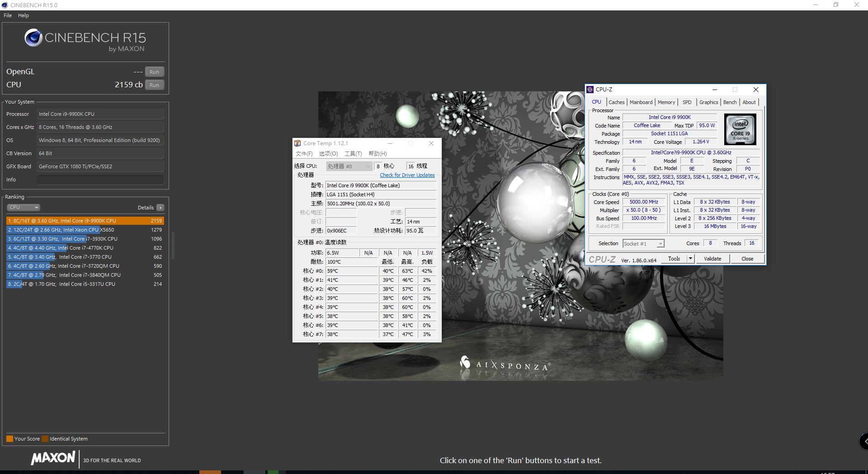Open Core Temp 文件(F) menu
868x474 pixels.
tap(304, 154)
